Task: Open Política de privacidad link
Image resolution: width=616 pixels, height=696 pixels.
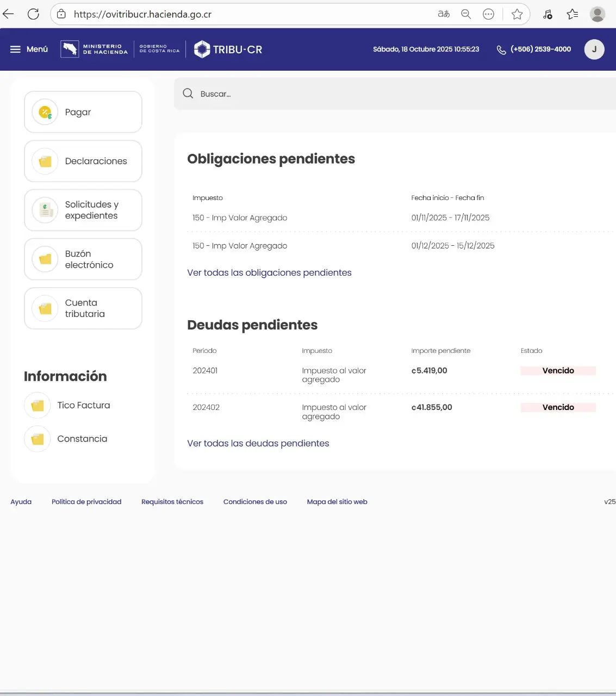Action: (x=86, y=502)
